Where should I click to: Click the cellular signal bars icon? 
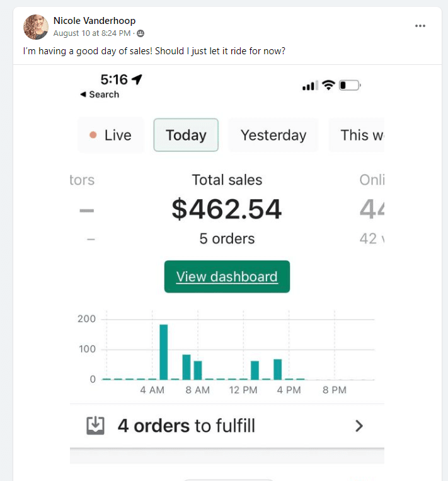(x=309, y=86)
